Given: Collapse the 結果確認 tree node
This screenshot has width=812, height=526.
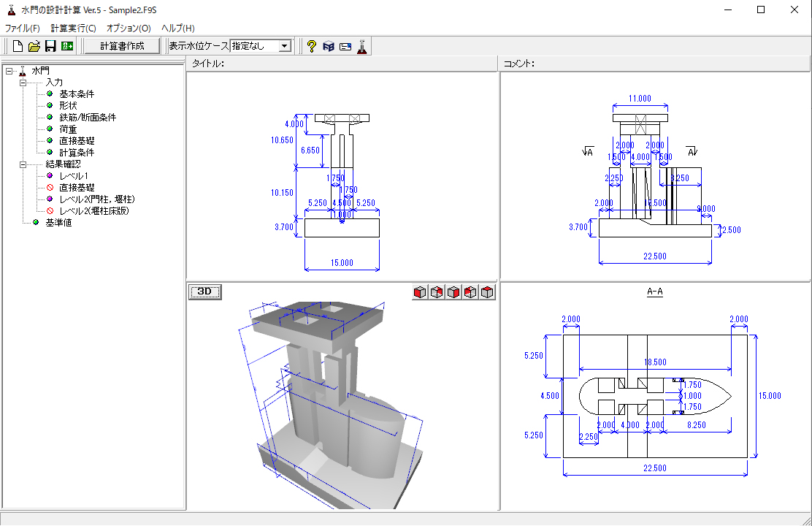Looking at the screenshot, I should pyautogui.click(x=23, y=164).
